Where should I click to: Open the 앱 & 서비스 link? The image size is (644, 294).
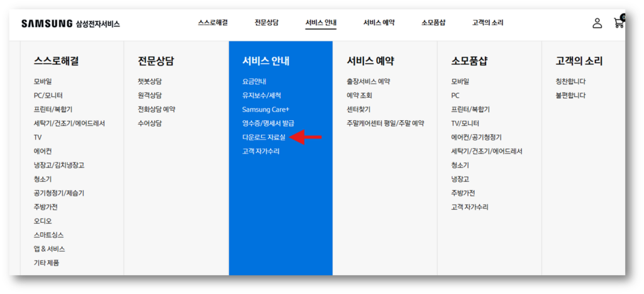[49, 249]
